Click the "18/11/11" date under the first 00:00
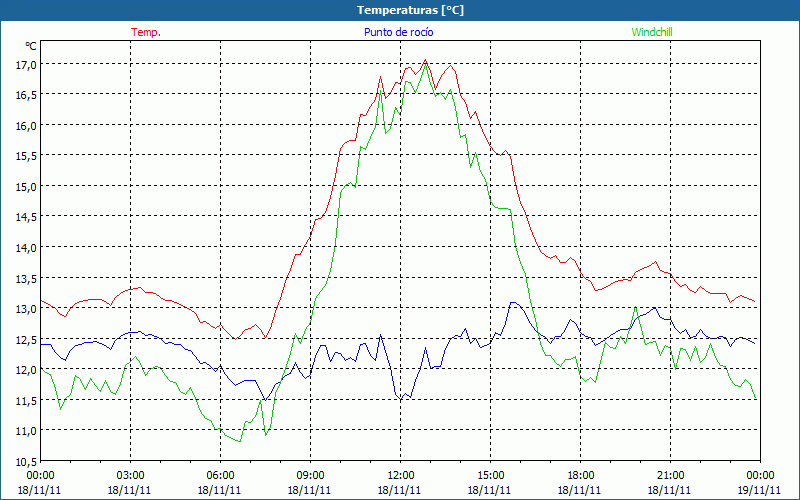The image size is (800, 500). 39,490
